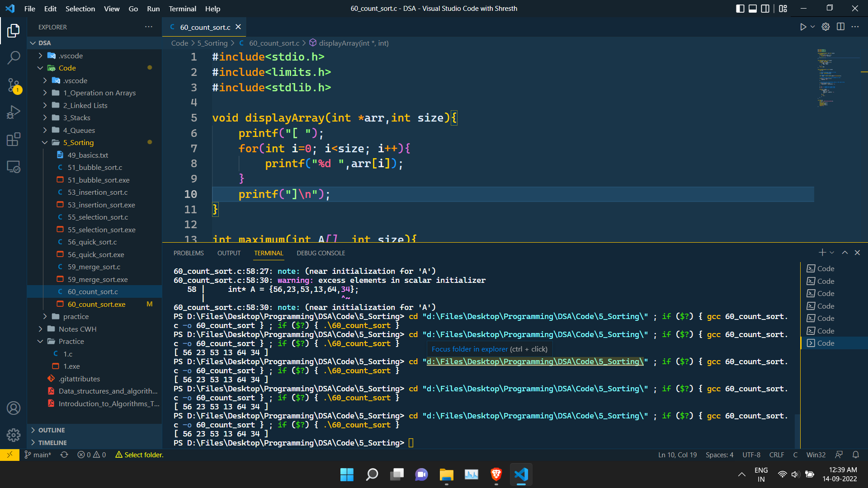Open editor More Actions ellipsis
Viewport: 868px width, 488px height.
click(x=855, y=27)
